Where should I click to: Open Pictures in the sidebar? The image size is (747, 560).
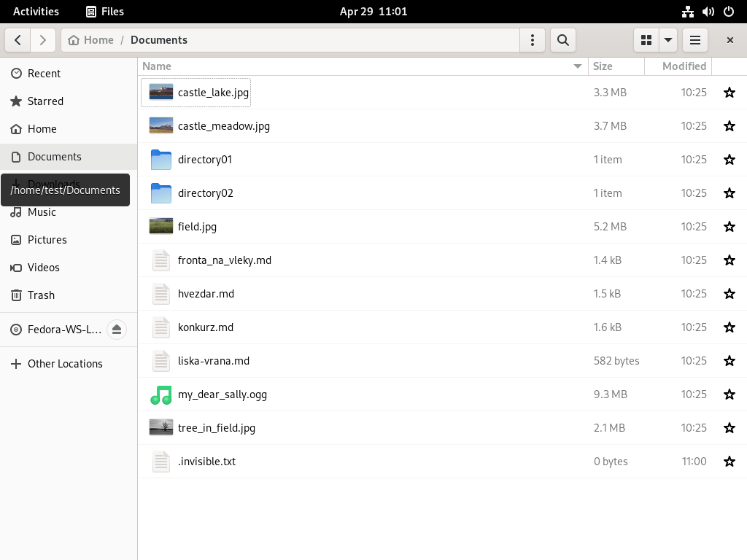[69, 239]
